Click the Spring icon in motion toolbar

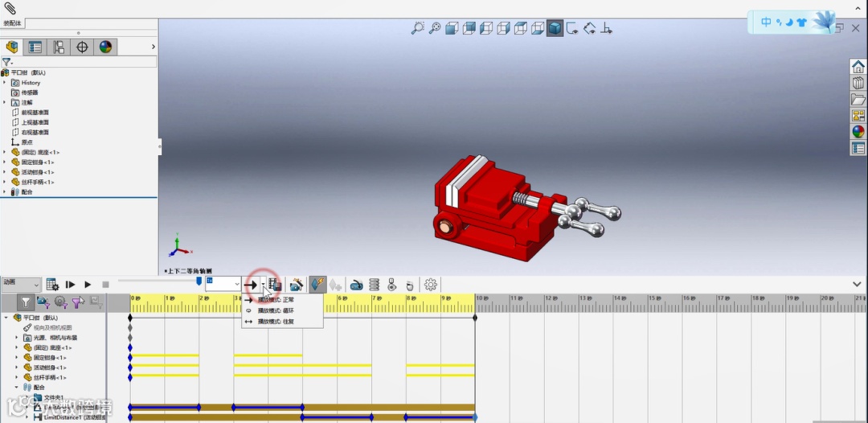click(x=375, y=285)
